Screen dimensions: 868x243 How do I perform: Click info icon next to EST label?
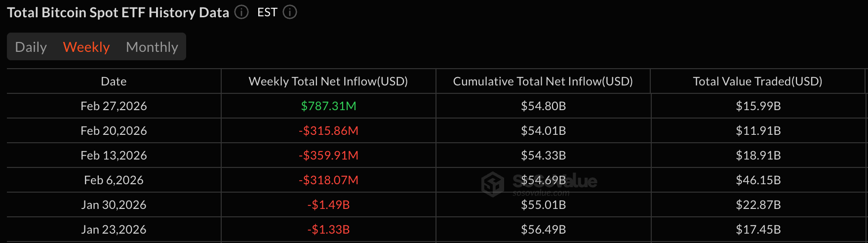[290, 12]
